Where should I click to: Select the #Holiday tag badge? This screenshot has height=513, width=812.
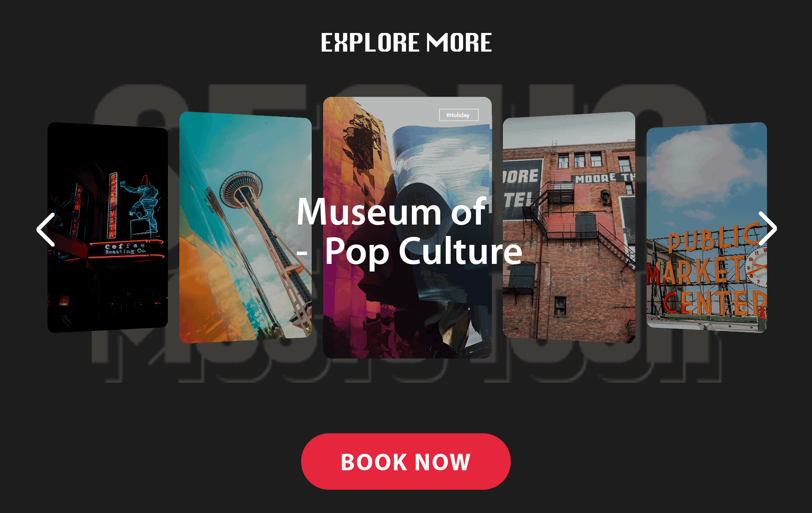(458, 115)
